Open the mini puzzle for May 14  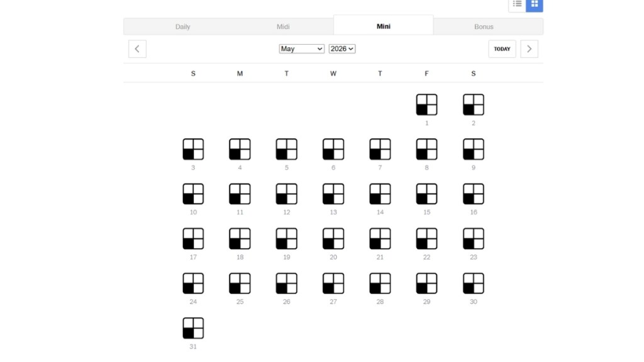tap(380, 194)
